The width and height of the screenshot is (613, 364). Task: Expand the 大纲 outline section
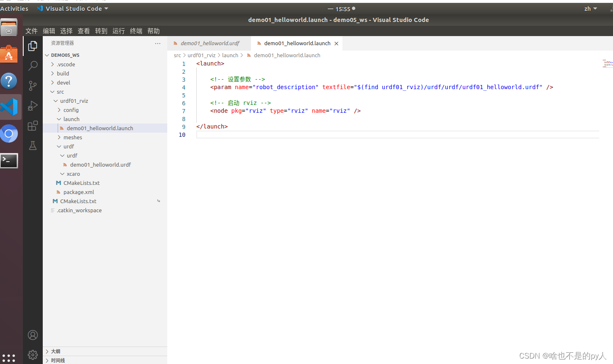[105, 351]
